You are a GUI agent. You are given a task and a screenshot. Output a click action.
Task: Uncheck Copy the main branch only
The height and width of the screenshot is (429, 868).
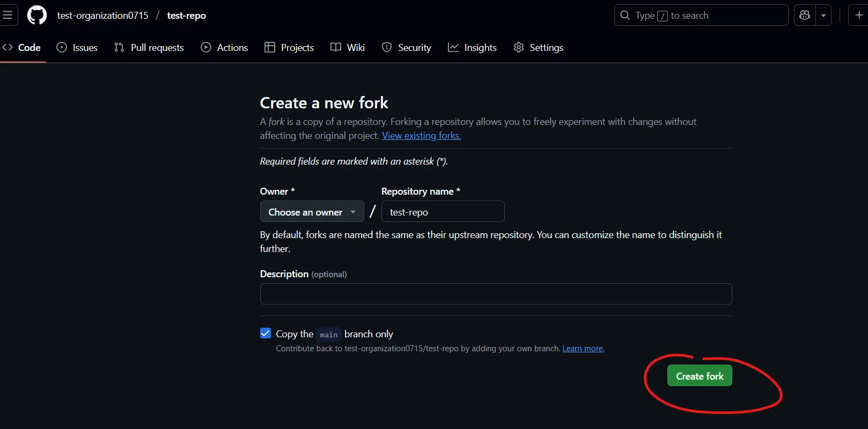(x=266, y=334)
